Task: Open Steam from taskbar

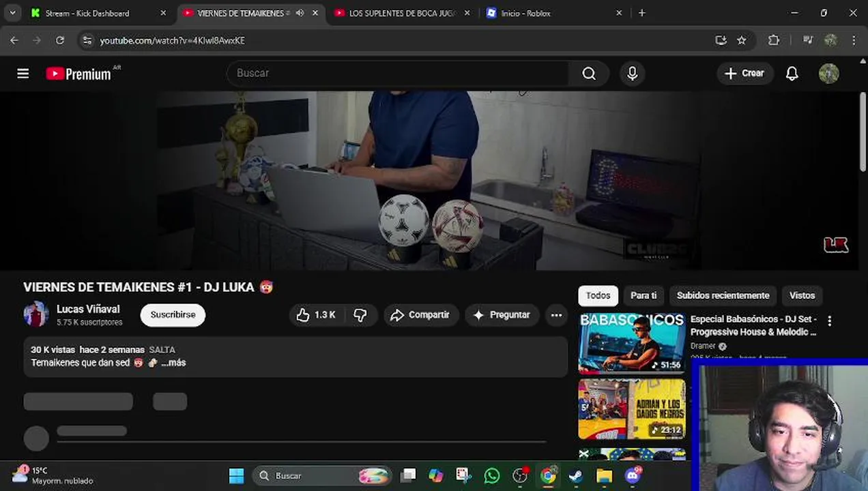Action: [x=576, y=476]
